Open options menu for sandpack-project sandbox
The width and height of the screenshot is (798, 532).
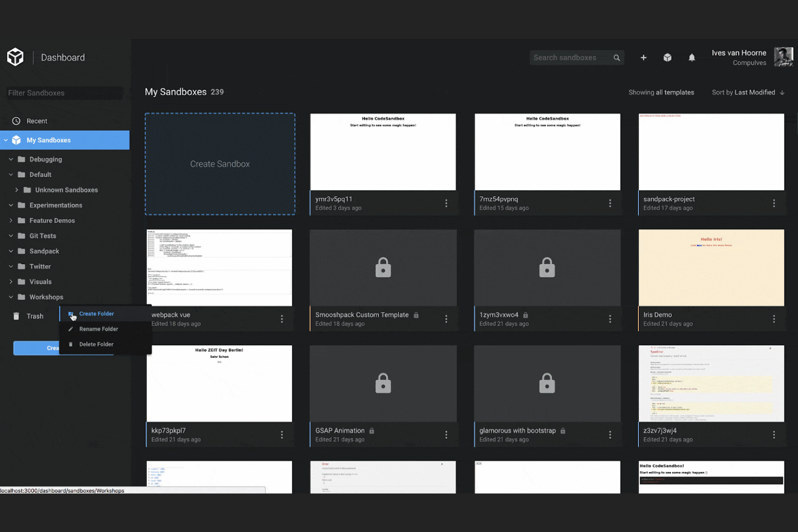click(774, 203)
